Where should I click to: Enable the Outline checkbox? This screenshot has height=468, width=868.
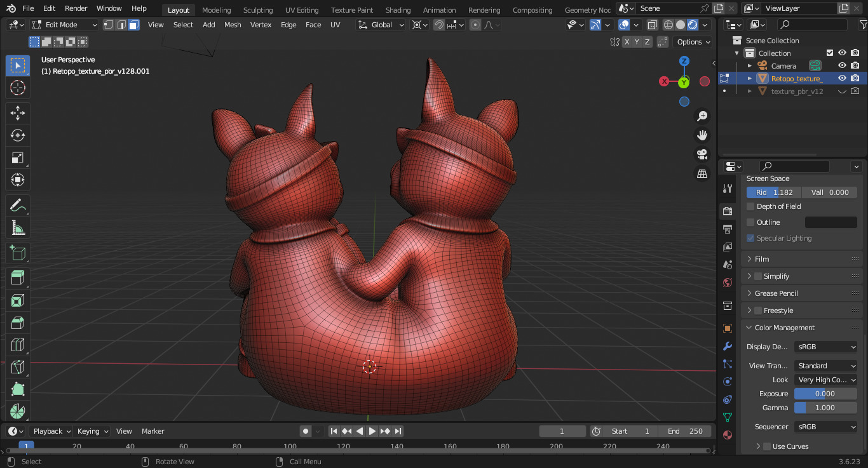coord(750,222)
